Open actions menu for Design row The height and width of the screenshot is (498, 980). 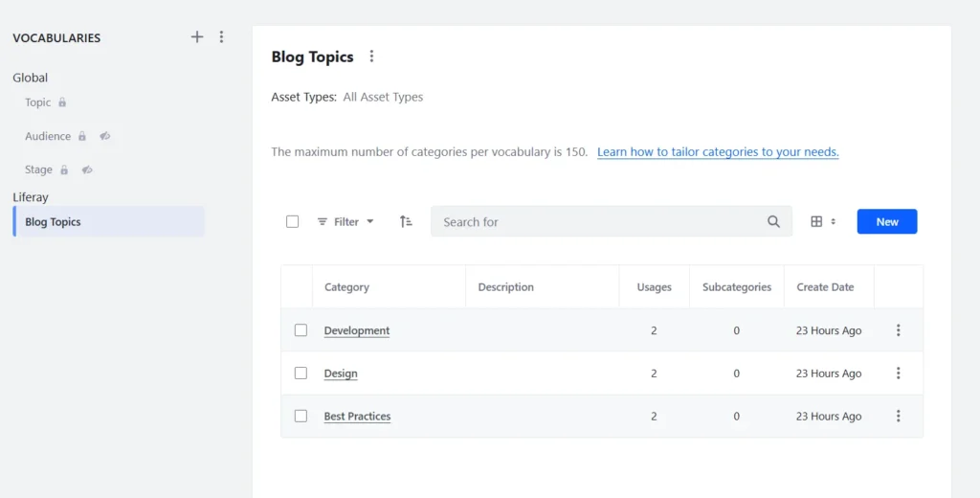898,373
